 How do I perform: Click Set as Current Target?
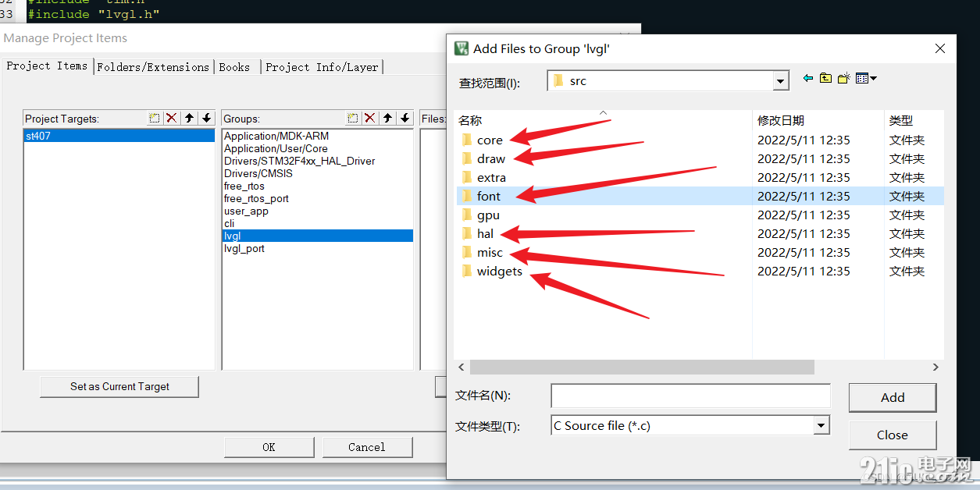tap(119, 386)
